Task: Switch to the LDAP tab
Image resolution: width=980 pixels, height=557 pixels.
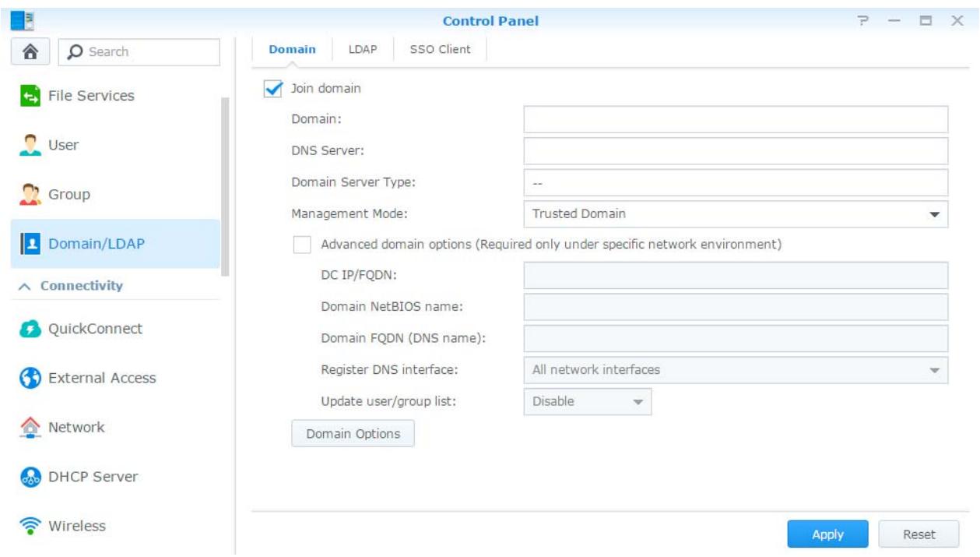Action: 362,49
